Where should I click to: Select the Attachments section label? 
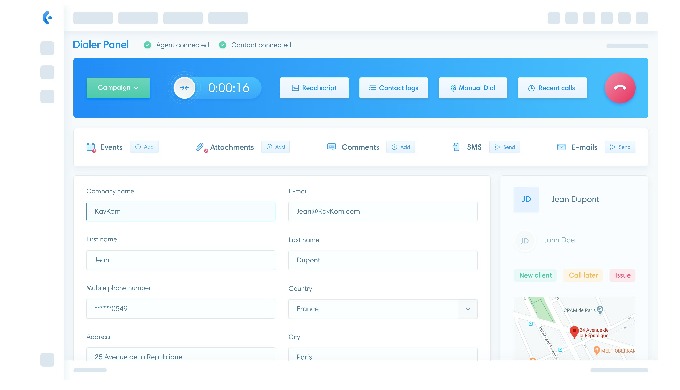point(232,147)
